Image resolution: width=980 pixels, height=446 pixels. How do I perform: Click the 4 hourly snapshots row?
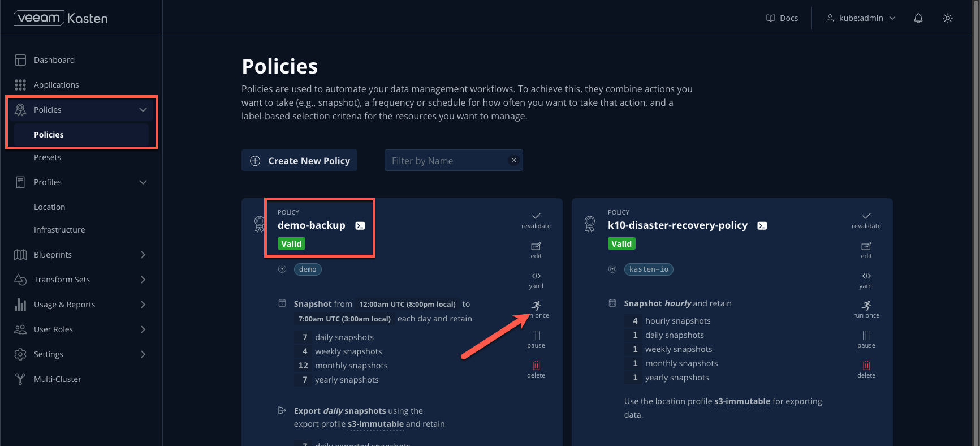[668, 321]
